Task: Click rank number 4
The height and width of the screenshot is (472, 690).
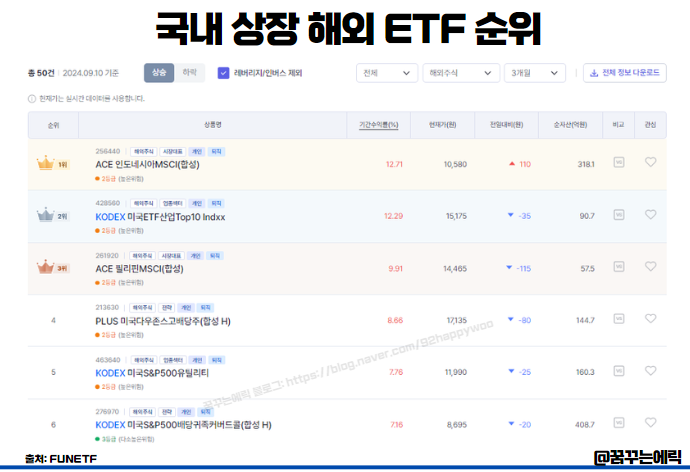Action: pos(53,321)
